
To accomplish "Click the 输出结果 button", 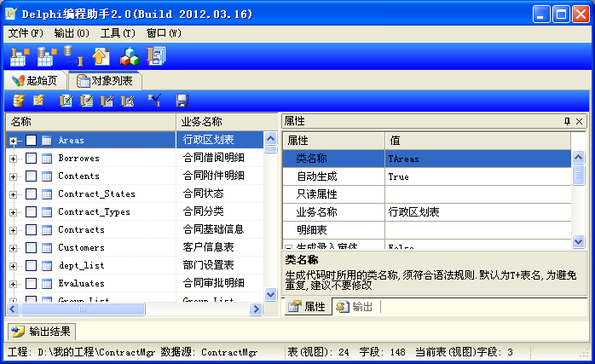I will [42, 332].
